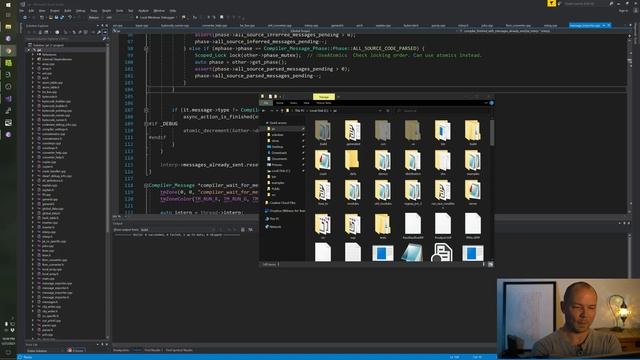
Task: Open the Window menu in Visual Studio
Action: click(x=159, y=11)
